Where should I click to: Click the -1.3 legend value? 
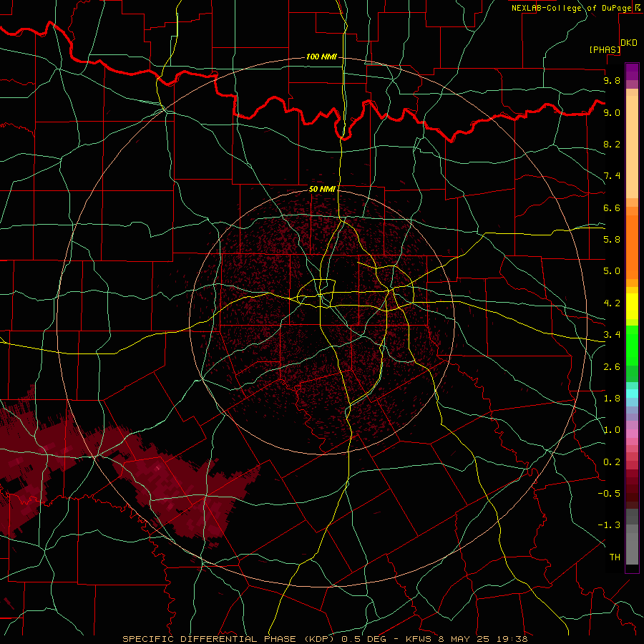(x=609, y=525)
